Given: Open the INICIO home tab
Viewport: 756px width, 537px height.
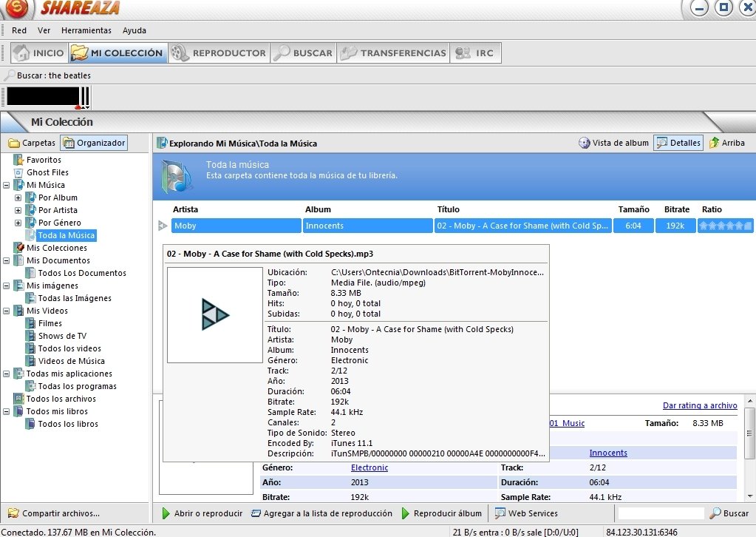Looking at the screenshot, I should tap(39, 53).
